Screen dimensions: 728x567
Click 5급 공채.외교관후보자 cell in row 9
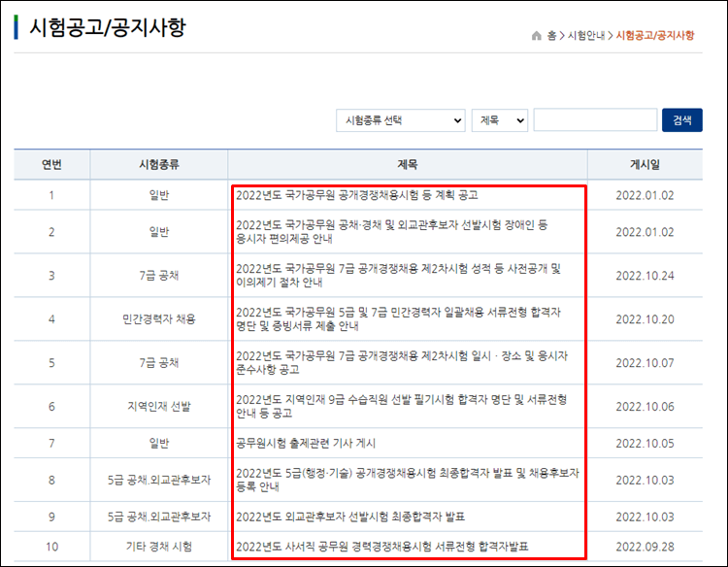[159, 517]
